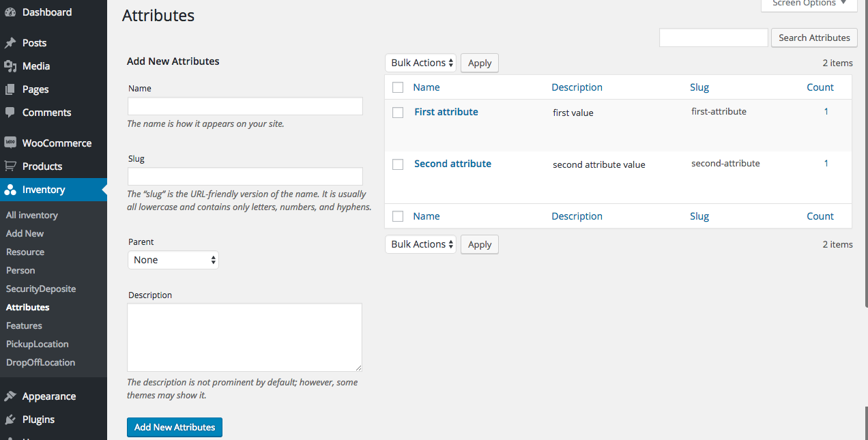
Task: Click the Dashboard gauge icon
Action: [x=10, y=12]
